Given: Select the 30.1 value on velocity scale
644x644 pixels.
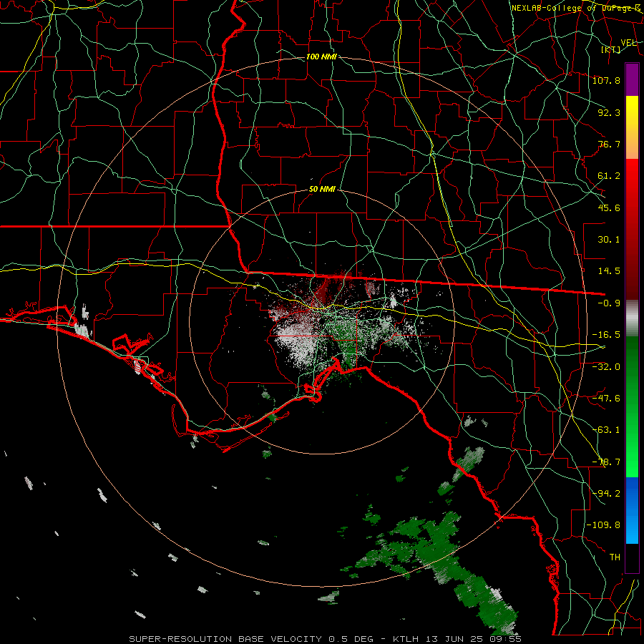Looking at the screenshot, I should (609, 240).
